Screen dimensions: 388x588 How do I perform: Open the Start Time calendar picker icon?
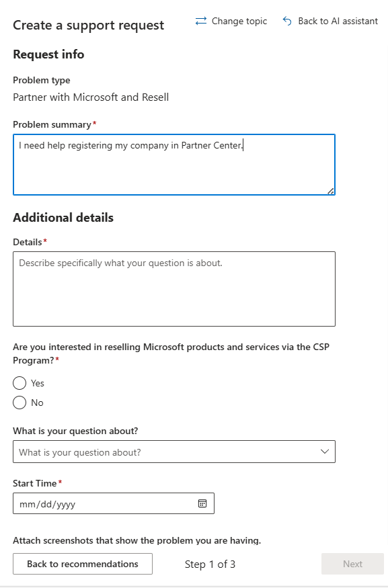(x=202, y=503)
